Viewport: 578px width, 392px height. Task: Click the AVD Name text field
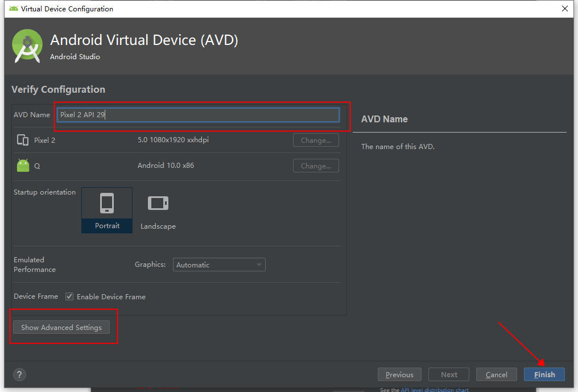[x=199, y=115]
